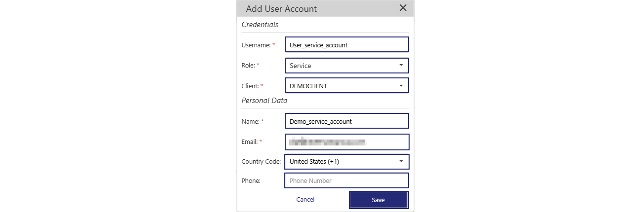
Task: Click the Phone label
Action: (251, 180)
